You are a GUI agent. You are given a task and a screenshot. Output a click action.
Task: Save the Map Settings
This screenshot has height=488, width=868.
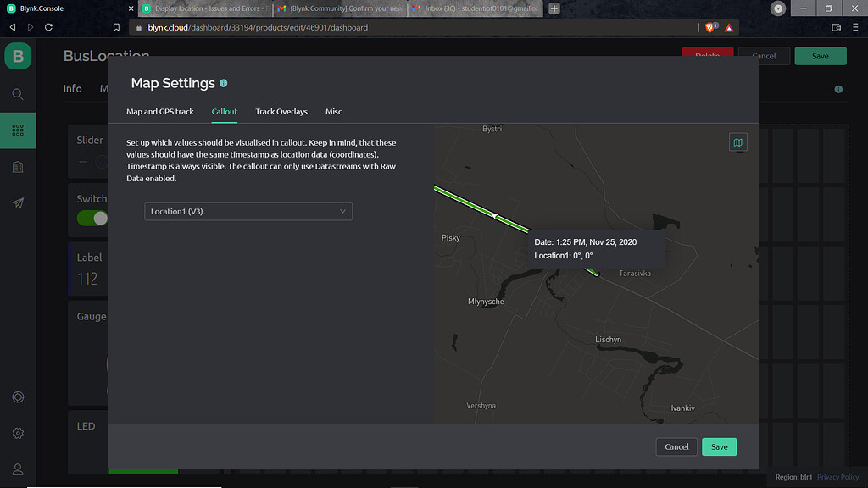click(719, 446)
